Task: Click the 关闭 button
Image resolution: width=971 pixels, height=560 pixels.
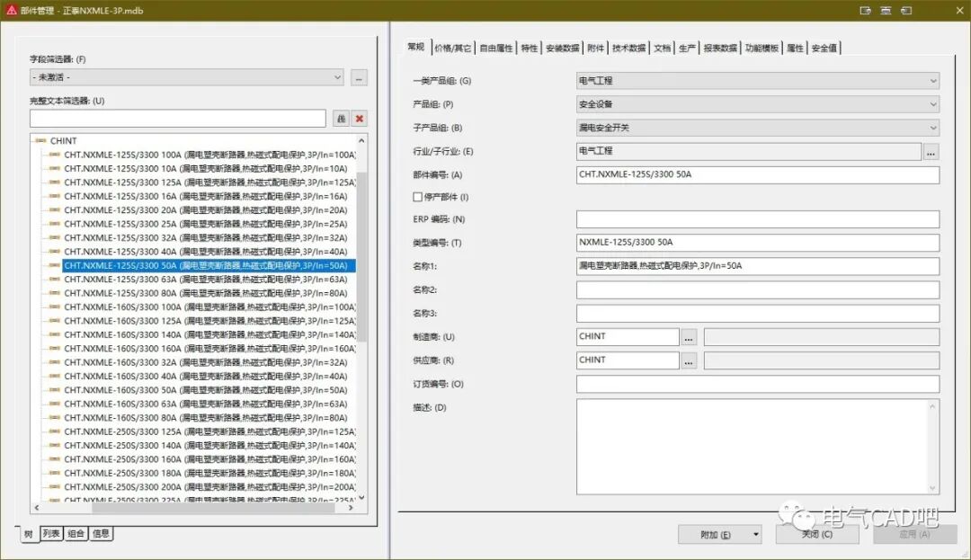Action: (x=816, y=534)
